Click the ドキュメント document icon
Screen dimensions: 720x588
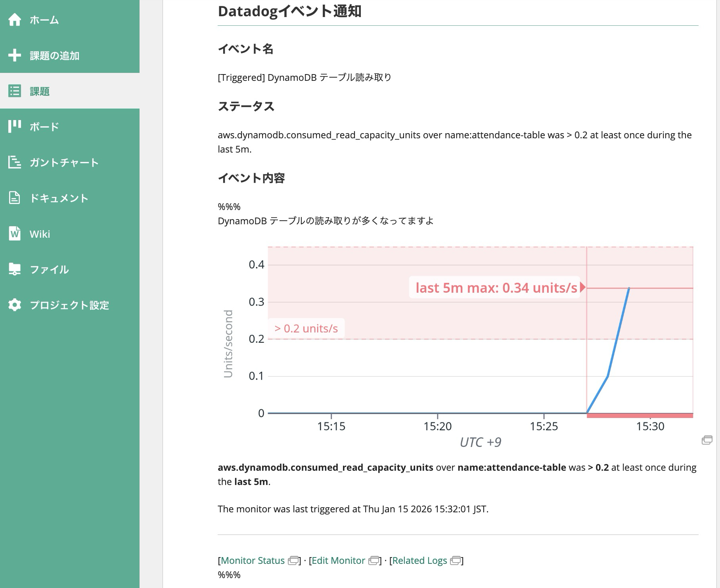click(x=15, y=198)
